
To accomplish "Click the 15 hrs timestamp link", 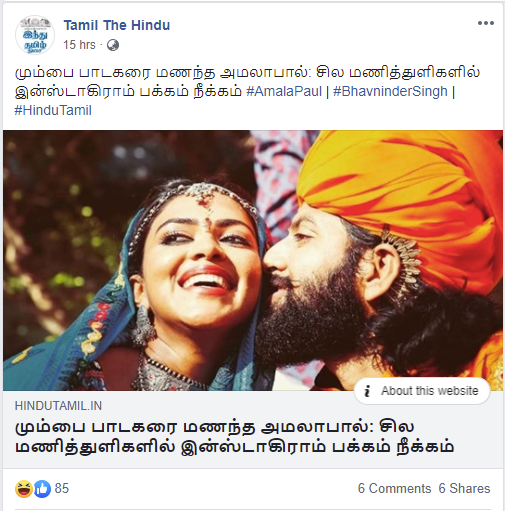I will [x=79, y=45].
